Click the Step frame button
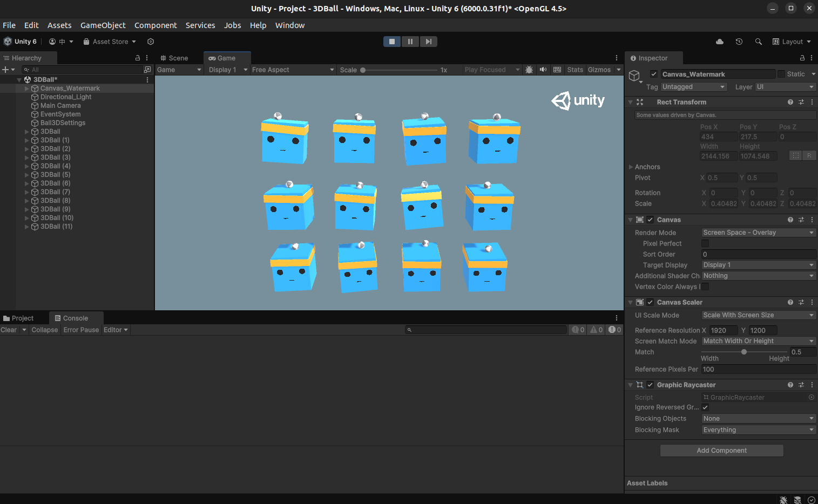 (428, 42)
